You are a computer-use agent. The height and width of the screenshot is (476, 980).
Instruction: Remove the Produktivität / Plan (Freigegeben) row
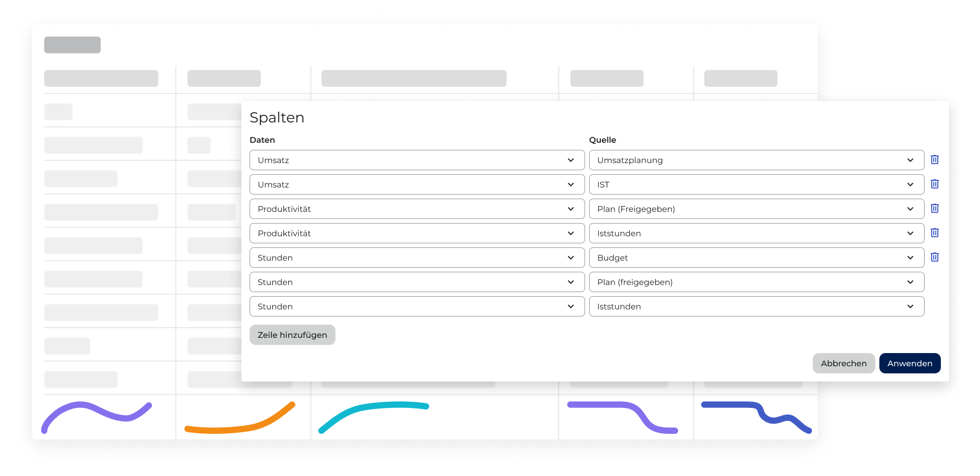pyautogui.click(x=934, y=208)
